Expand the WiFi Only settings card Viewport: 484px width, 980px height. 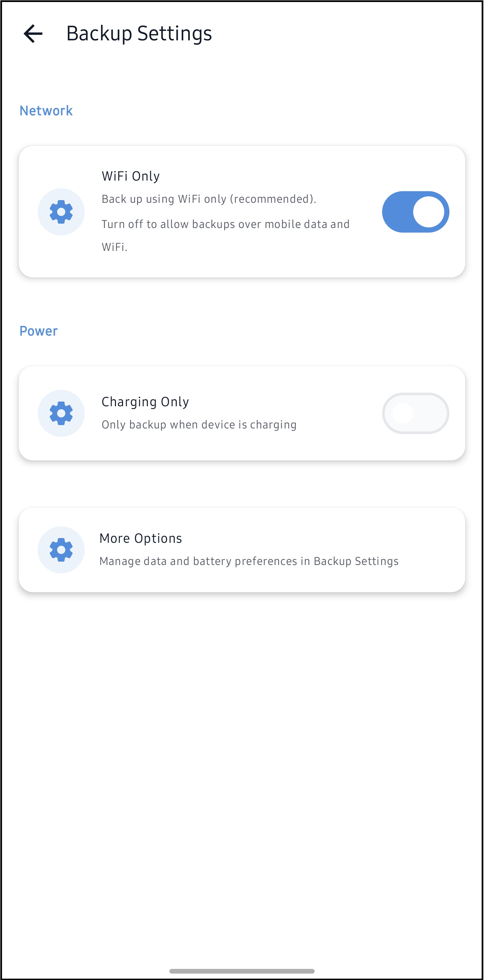(x=242, y=211)
